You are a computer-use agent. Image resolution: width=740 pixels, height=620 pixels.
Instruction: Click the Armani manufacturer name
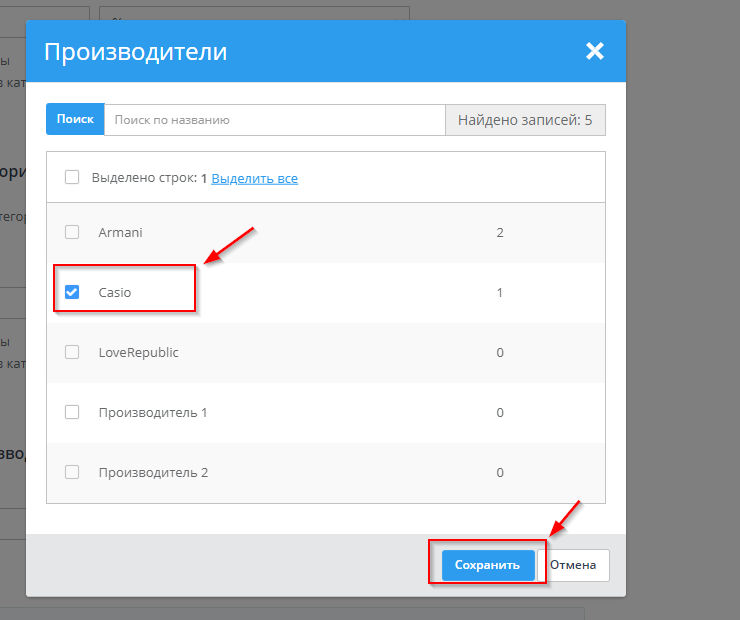[x=120, y=232]
